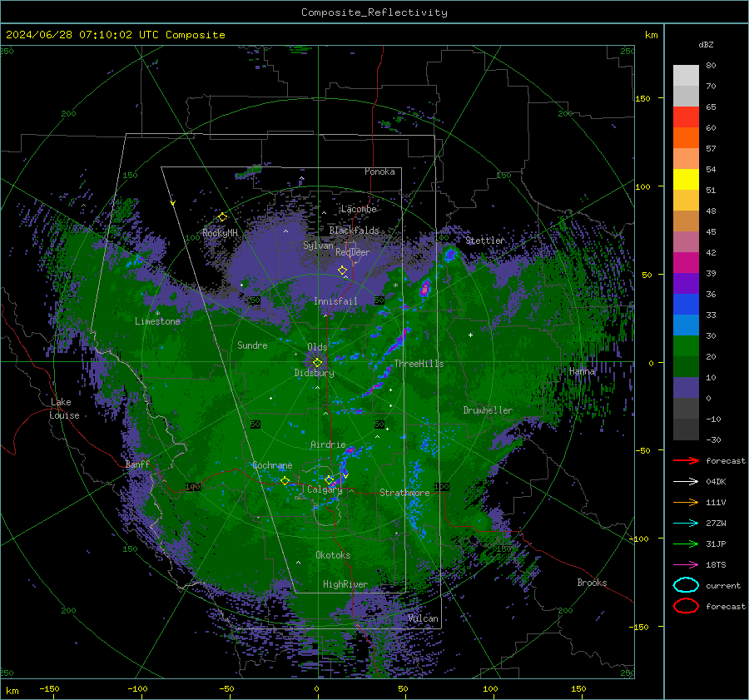Click the HighRiver city label

(x=345, y=584)
